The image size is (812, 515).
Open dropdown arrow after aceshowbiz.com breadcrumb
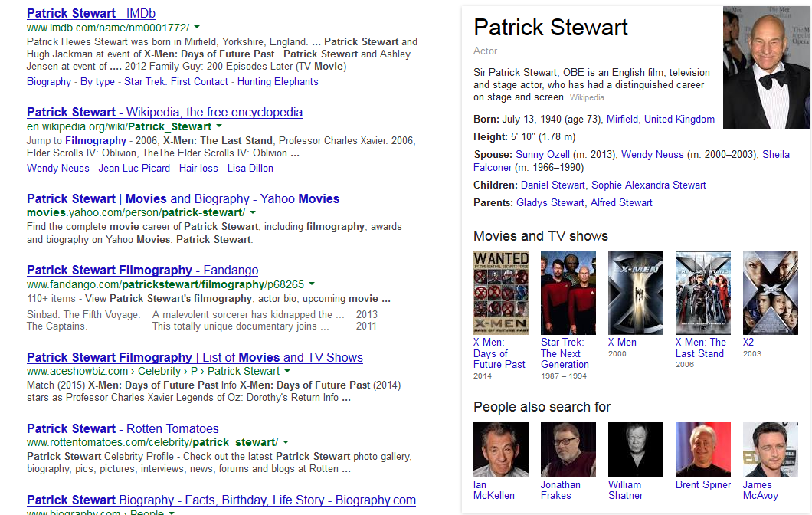click(x=287, y=371)
